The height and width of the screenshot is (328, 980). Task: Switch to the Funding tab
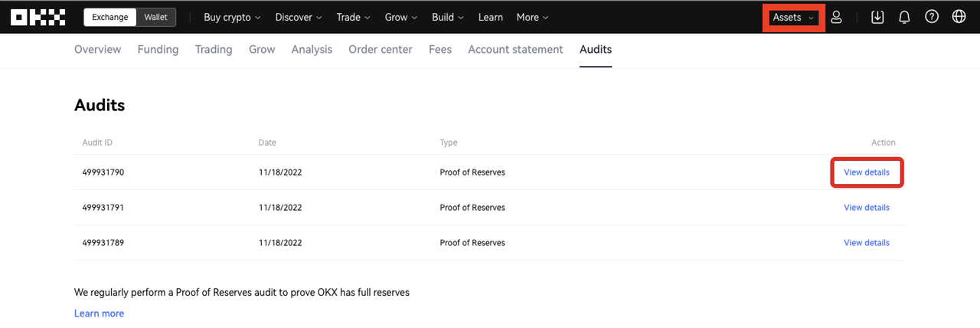158,49
